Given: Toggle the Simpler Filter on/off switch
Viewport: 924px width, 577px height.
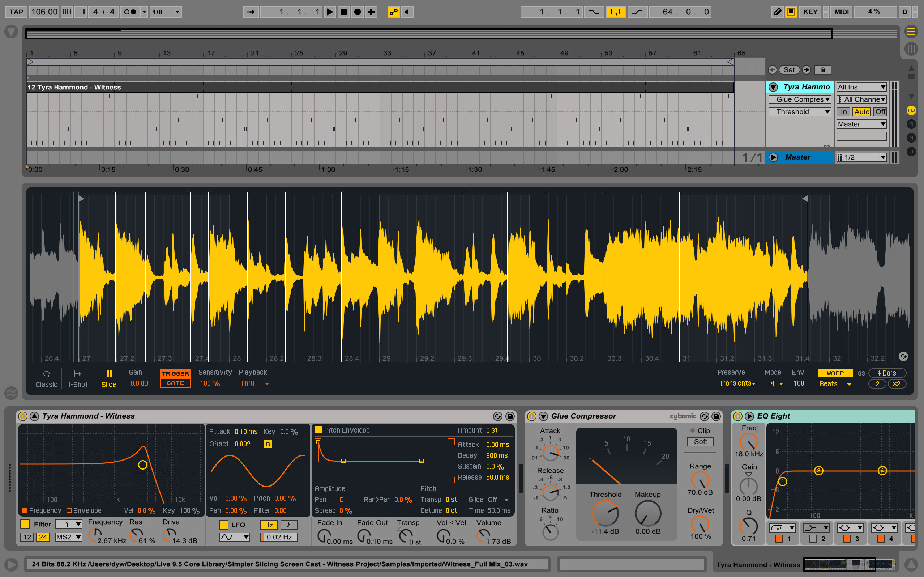Looking at the screenshot, I should point(25,524).
